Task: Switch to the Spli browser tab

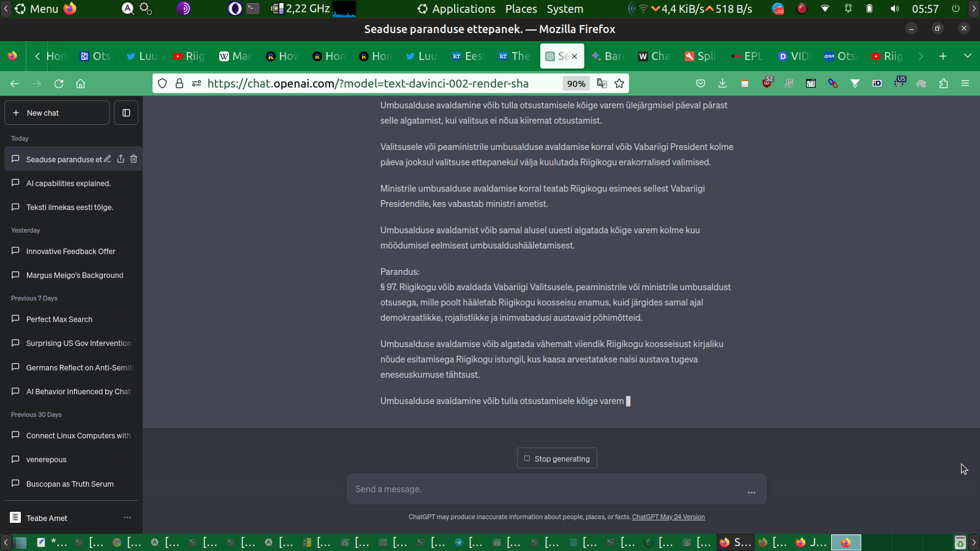Action: click(x=701, y=56)
